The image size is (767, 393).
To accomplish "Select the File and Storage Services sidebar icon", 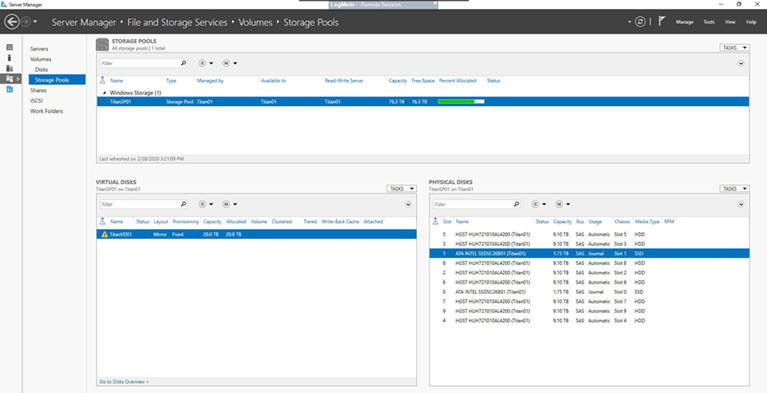I will [10, 79].
